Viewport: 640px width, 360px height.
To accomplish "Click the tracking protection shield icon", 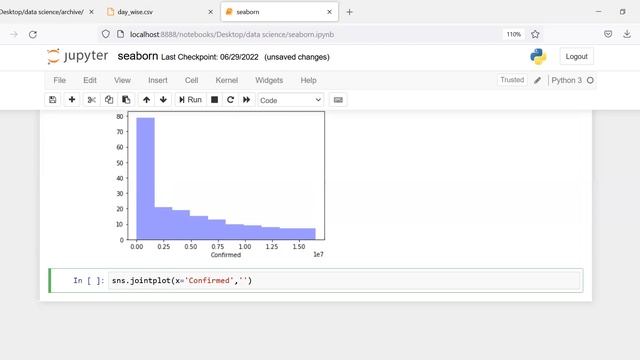I will [106, 34].
